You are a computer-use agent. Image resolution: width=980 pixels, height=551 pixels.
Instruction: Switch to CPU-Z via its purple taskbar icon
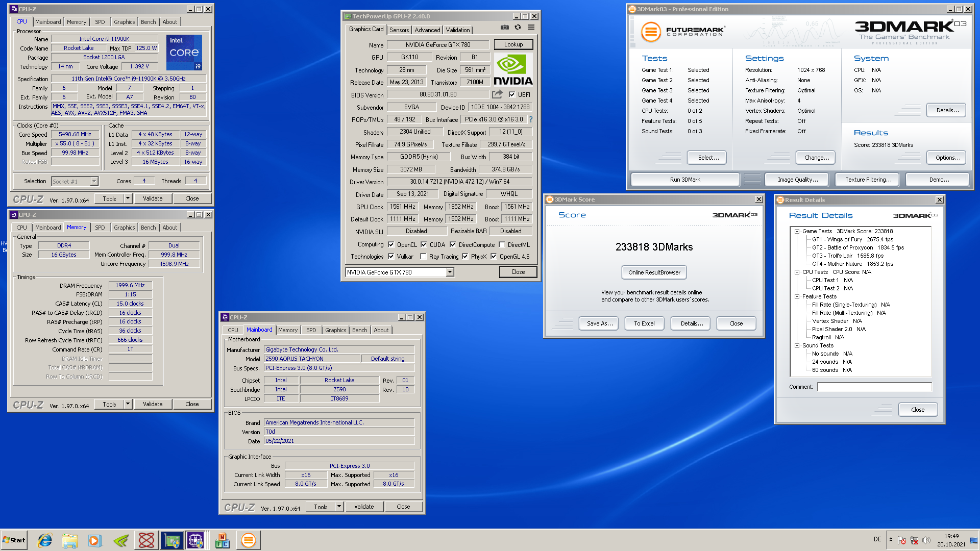pyautogui.click(x=196, y=540)
